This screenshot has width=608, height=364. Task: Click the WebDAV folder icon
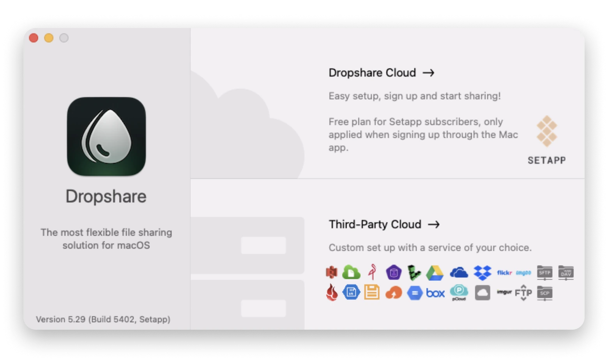(566, 272)
